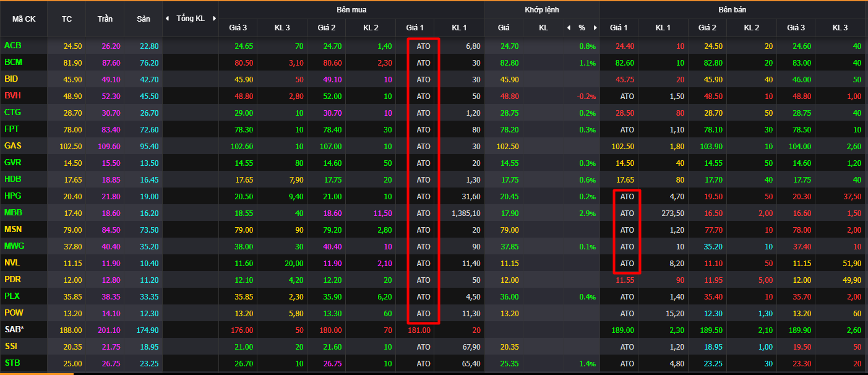
Task: Click KL header under Khớp lệnh
Action: coord(543,27)
